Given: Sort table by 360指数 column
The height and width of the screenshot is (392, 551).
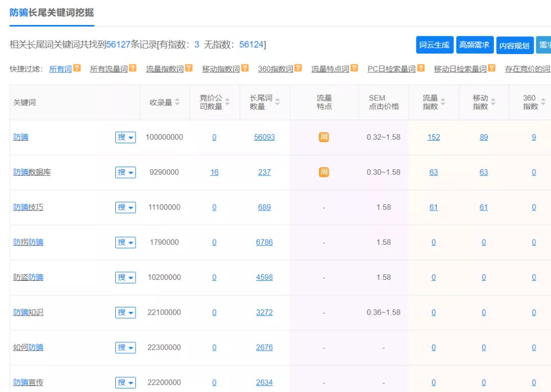Looking at the screenshot, I should (x=543, y=102).
